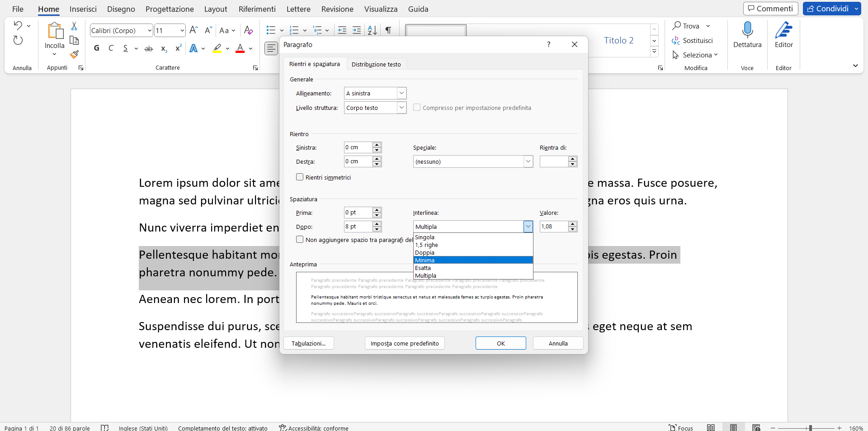Switch to Distribuzione testo tab
The width and height of the screenshot is (868, 431).
tap(376, 64)
